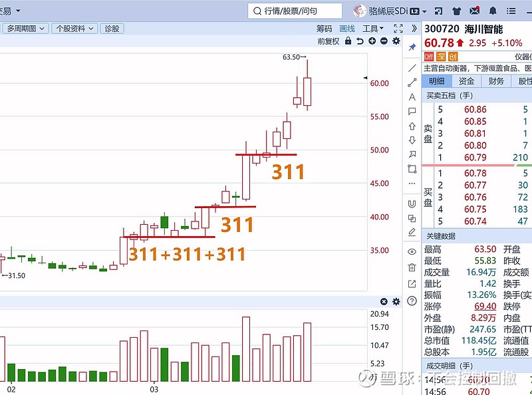Click the 最高 value 63.50
The height and width of the screenshot is (395, 532).
pos(485,249)
